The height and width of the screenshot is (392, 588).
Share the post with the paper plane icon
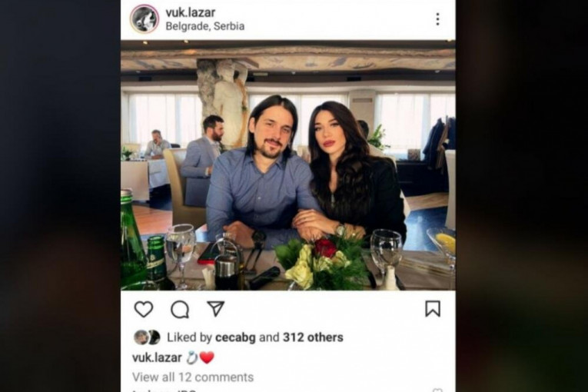[x=216, y=309]
